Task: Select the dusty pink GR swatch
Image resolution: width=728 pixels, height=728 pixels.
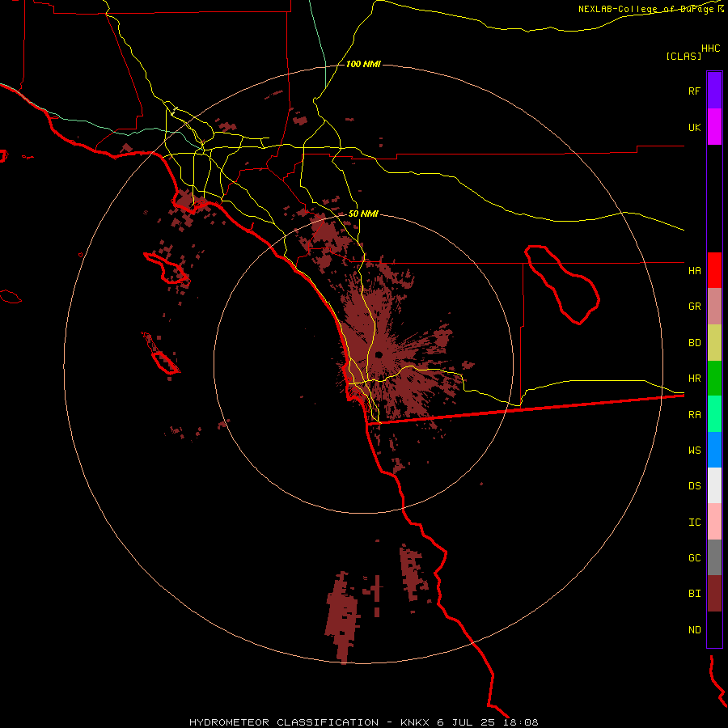Action: (714, 307)
